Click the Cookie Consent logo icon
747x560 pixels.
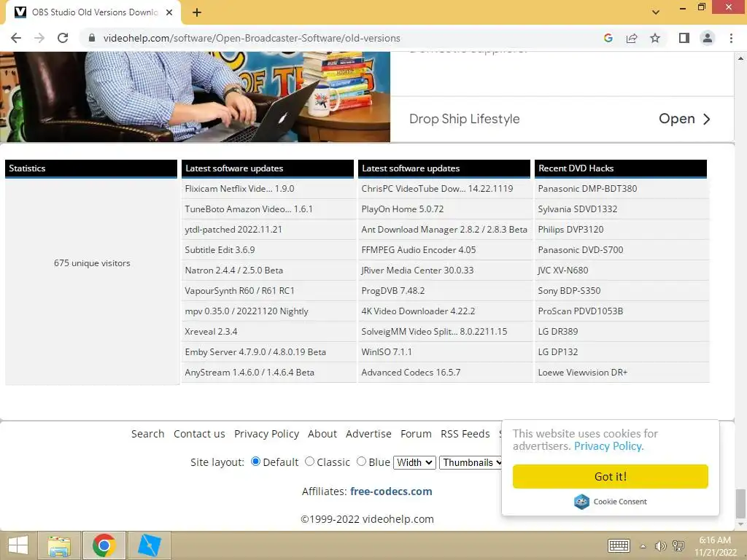(x=581, y=502)
